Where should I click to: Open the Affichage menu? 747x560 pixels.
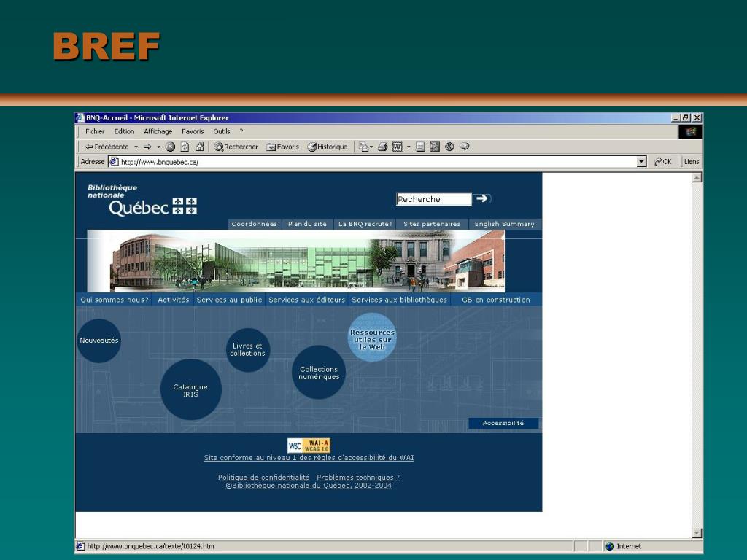click(158, 131)
